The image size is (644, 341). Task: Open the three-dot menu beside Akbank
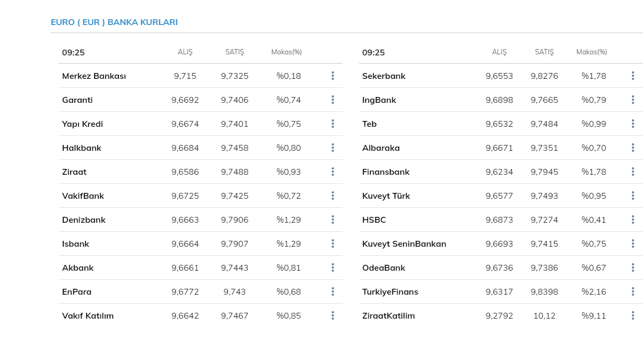click(x=332, y=267)
